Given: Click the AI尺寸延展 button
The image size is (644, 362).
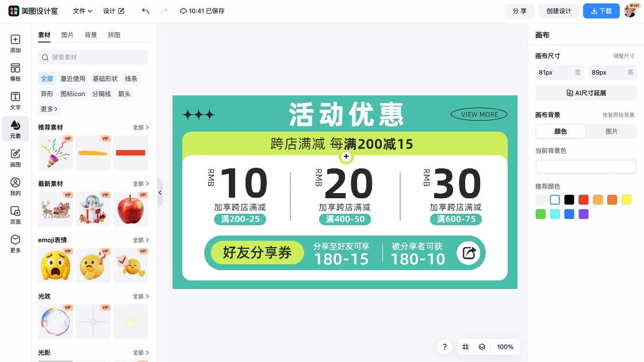Looking at the screenshot, I should pyautogui.click(x=586, y=93).
